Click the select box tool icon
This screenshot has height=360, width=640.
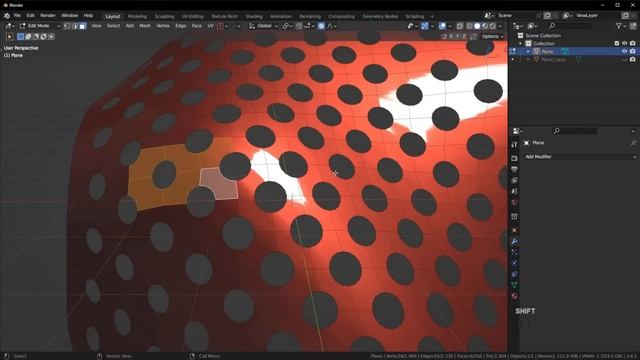point(9,37)
